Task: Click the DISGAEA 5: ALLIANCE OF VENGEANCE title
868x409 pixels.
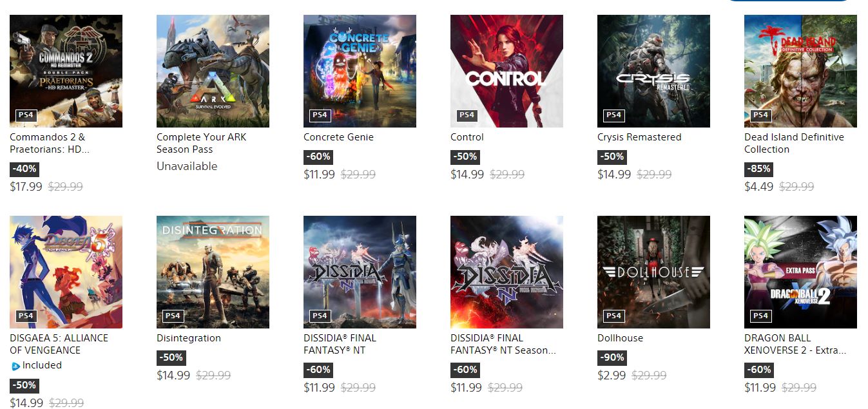Action: pos(59,344)
